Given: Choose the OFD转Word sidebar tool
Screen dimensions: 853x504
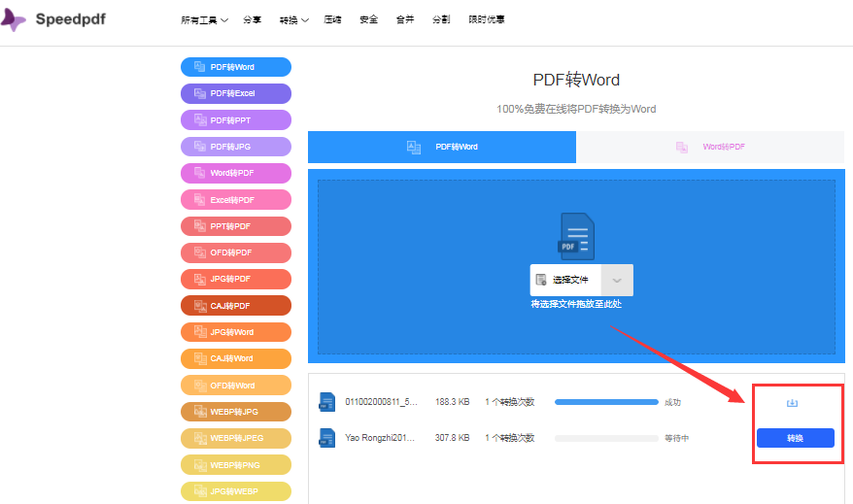Looking at the screenshot, I should pyautogui.click(x=236, y=386).
